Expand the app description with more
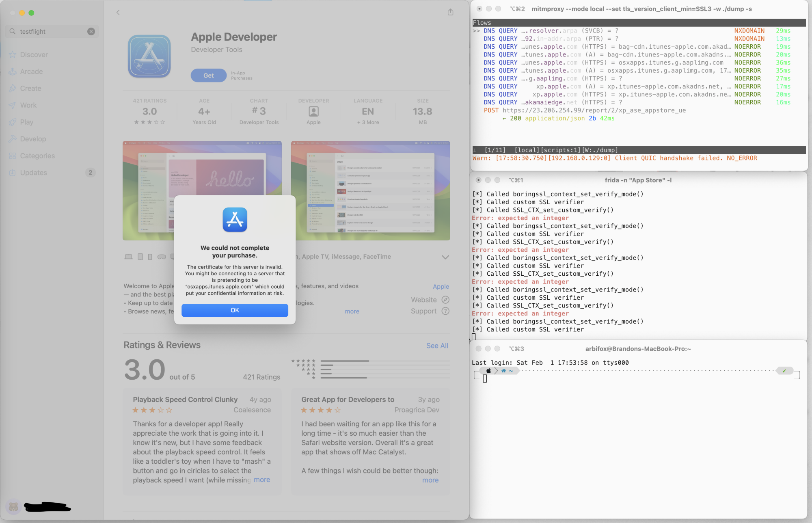The image size is (812, 523). coord(352,311)
